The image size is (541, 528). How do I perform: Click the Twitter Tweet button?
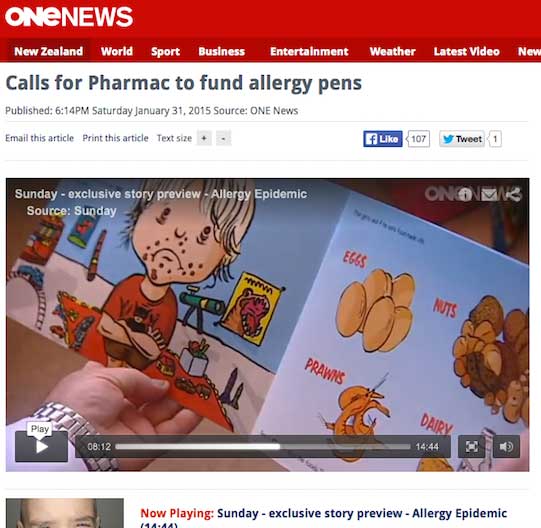pos(462,139)
